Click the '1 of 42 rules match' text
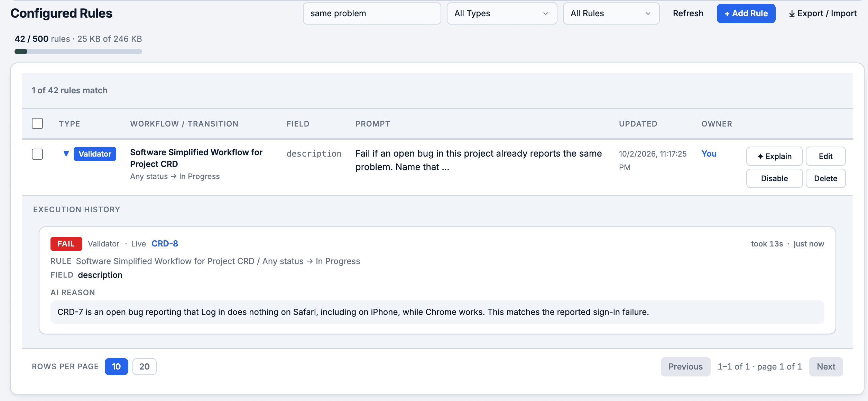The width and height of the screenshot is (868, 401). [x=70, y=91]
